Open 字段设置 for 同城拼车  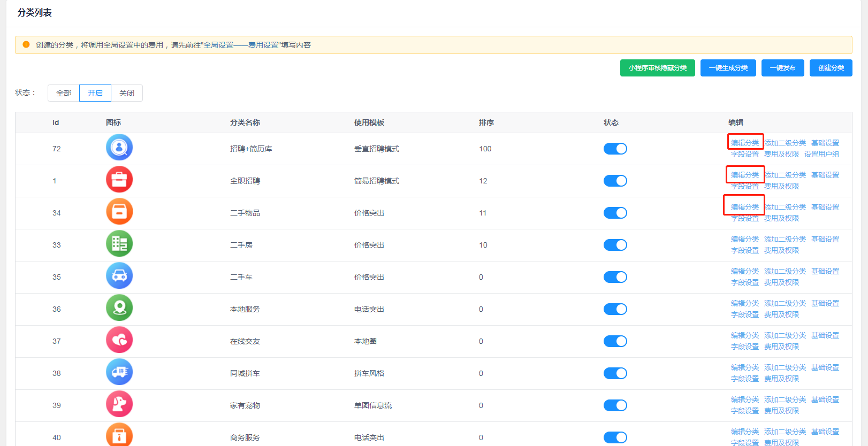745,379
